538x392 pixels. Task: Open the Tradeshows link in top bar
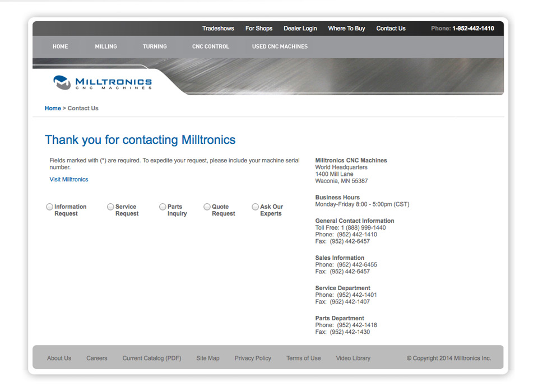tap(218, 29)
